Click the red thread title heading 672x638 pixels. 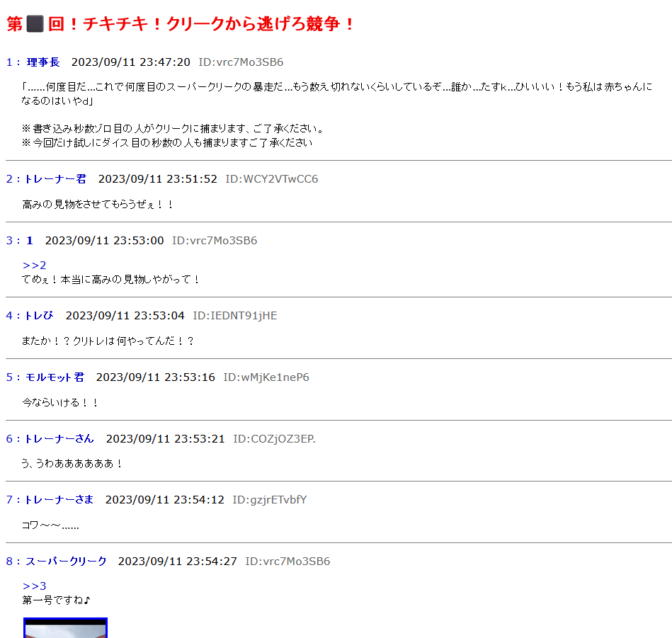tap(181, 24)
